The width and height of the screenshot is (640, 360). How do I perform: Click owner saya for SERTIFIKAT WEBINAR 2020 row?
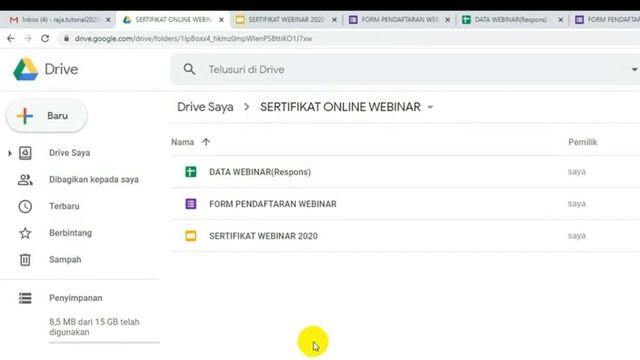576,236
